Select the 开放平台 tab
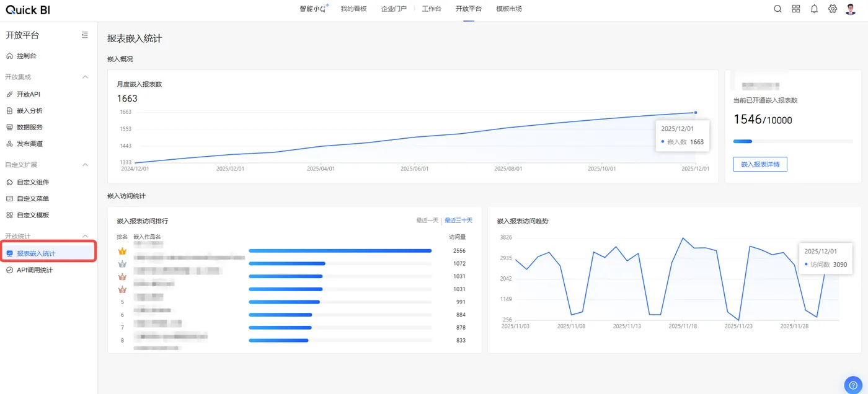This screenshot has width=868, height=394. [468, 9]
